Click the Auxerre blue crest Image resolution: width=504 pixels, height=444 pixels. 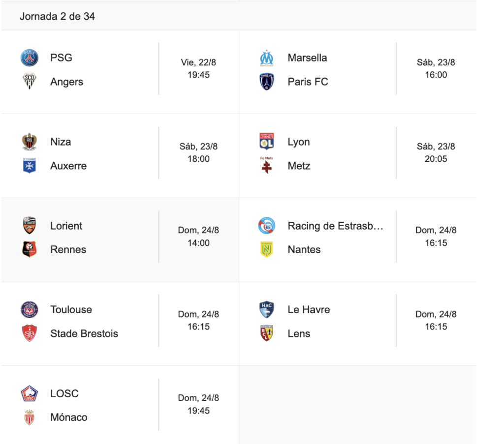tap(29, 166)
